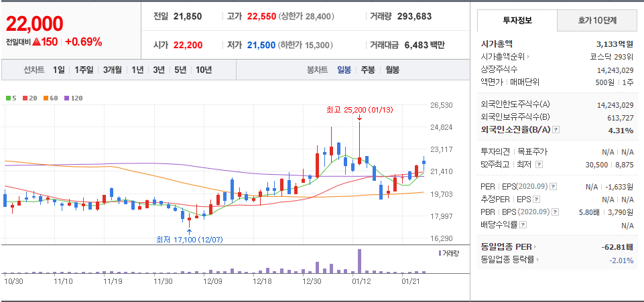Open help icon beside 배당수익률
Viewport: 644px width, 302px height.
click(523, 225)
